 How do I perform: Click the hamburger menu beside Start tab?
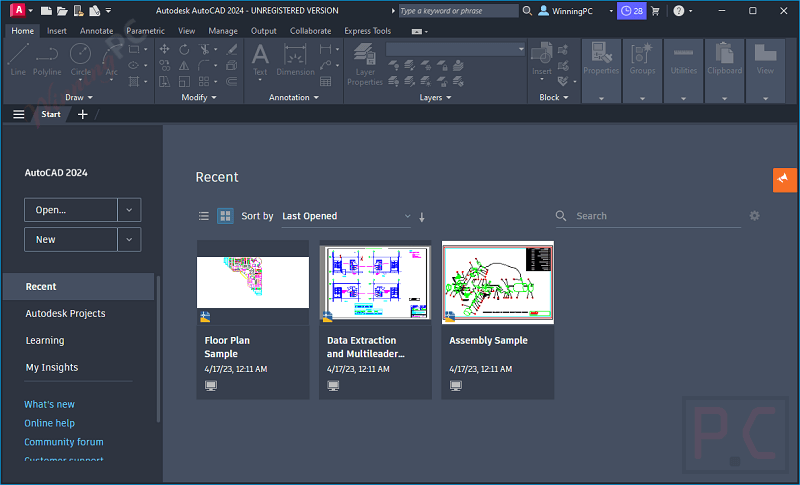[18, 114]
